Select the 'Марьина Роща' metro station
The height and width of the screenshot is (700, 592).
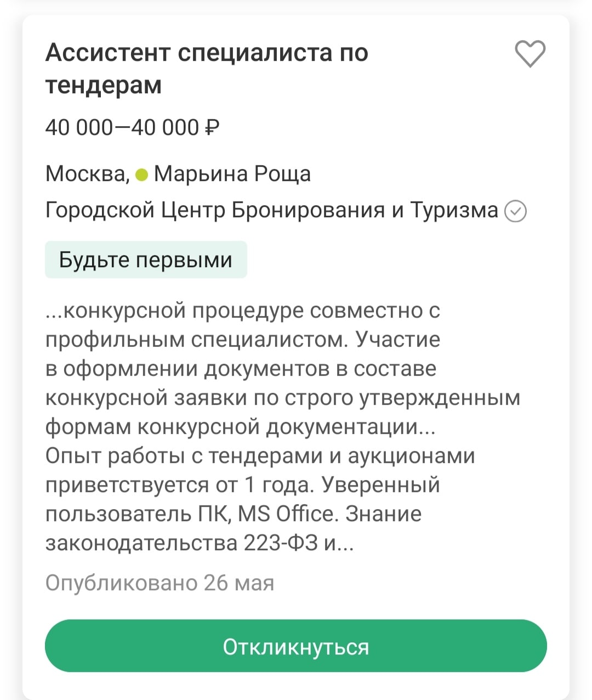click(232, 174)
